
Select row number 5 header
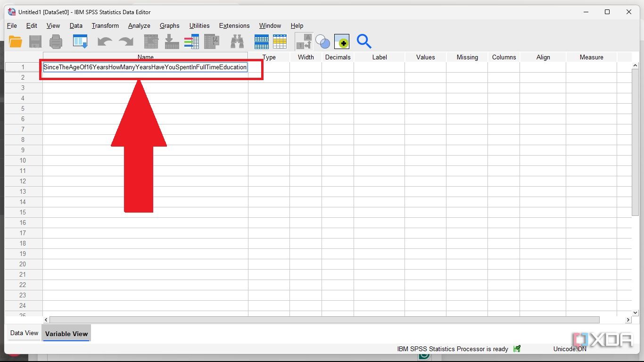[x=24, y=108]
